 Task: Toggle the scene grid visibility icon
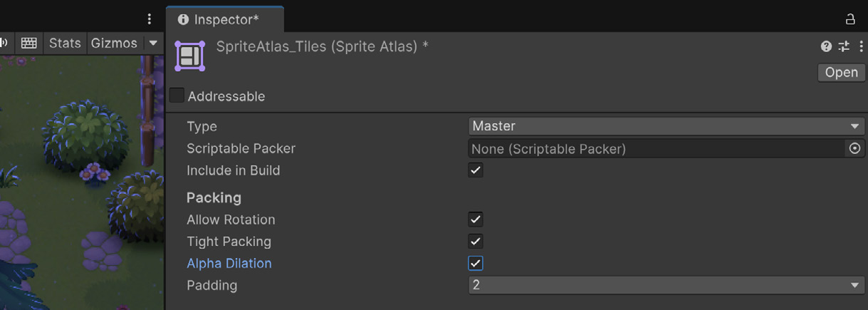28,43
